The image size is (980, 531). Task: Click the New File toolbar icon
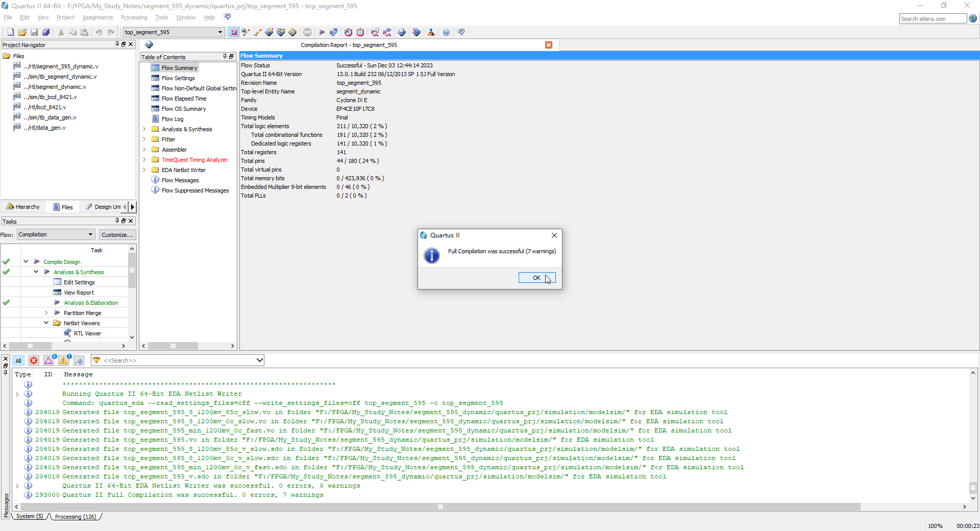10,32
